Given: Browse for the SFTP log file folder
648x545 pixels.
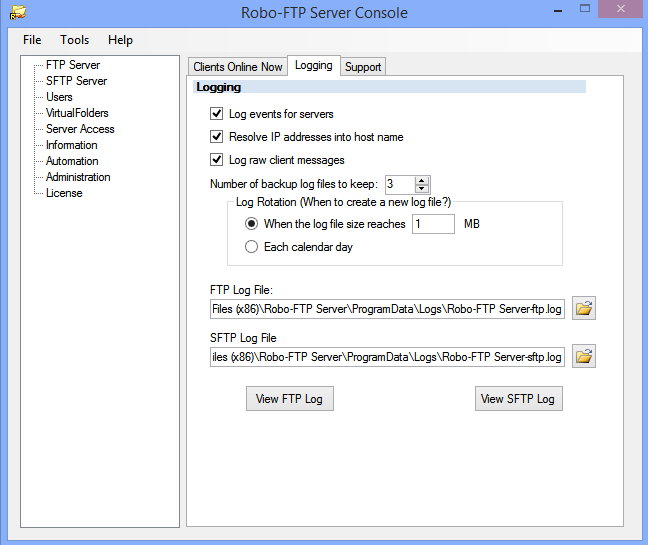Looking at the screenshot, I should coord(584,356).
